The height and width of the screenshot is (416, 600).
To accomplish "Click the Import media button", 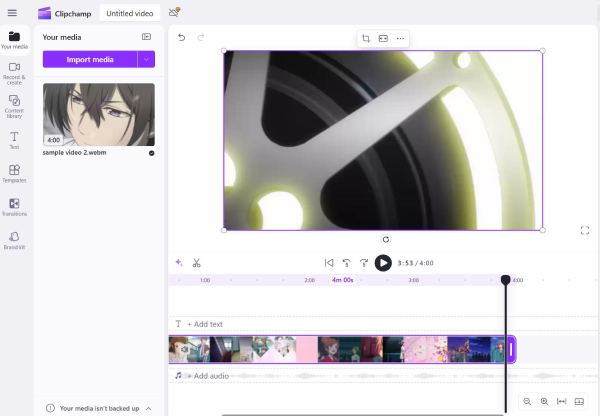I will [x=90, y=59].
